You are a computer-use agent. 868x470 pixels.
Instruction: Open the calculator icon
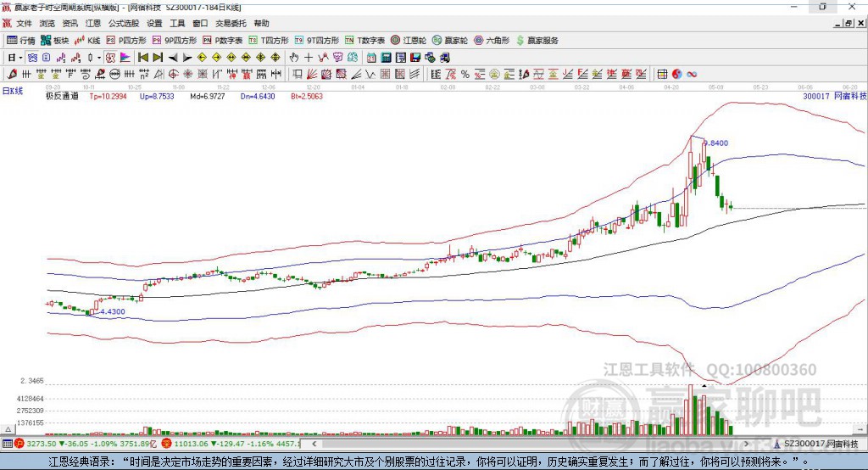click(x=386, y=58)
